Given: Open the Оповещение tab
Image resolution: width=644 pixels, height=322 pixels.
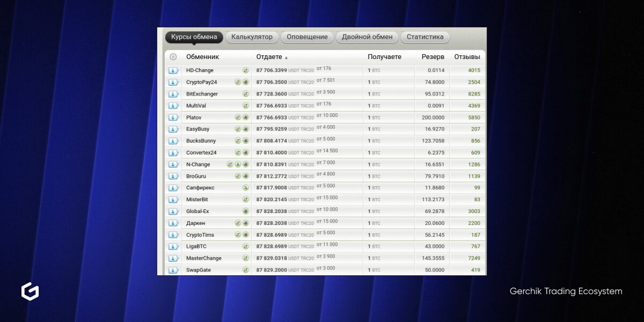Looking at the screenshot, I should tap(307, 37).
